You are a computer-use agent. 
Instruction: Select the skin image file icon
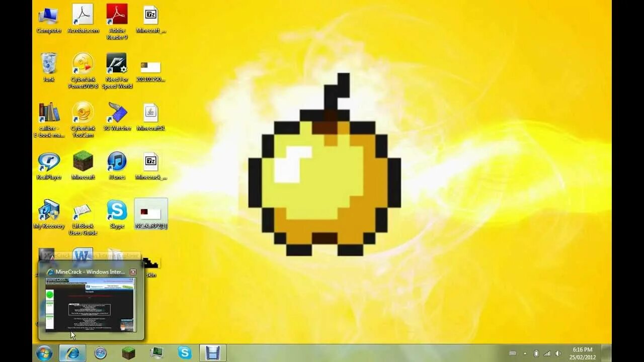151,266
